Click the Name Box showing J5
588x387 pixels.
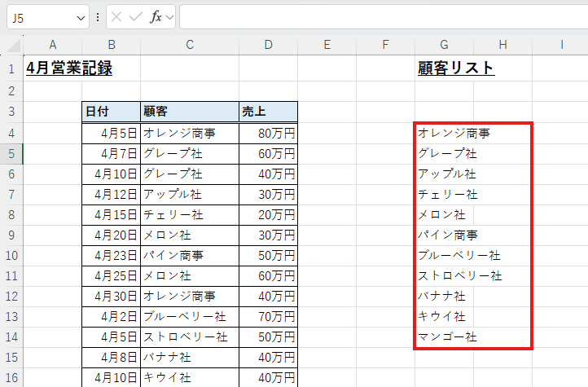click(x=39, y=17)
